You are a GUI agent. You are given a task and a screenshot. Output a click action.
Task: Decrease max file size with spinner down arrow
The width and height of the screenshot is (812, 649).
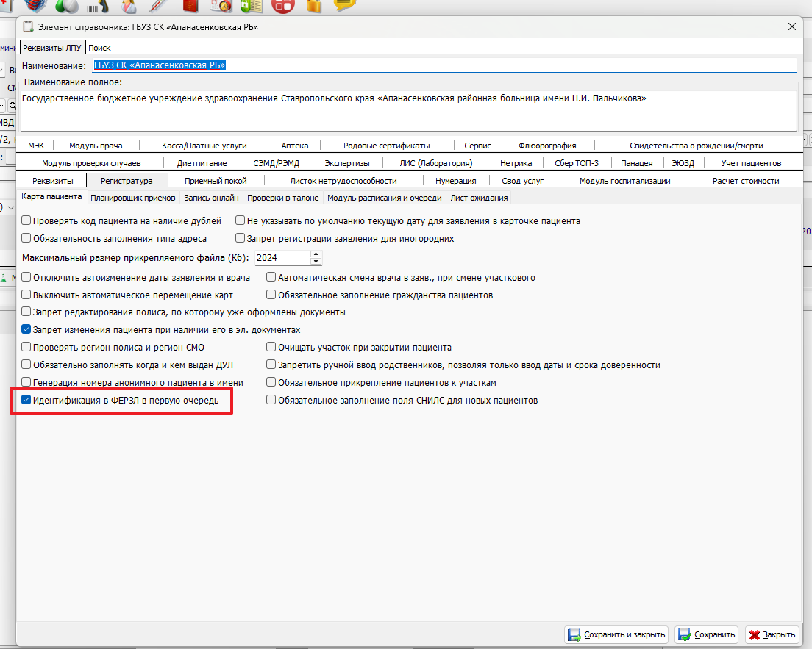pyautogui.click(x=316, y=262)
